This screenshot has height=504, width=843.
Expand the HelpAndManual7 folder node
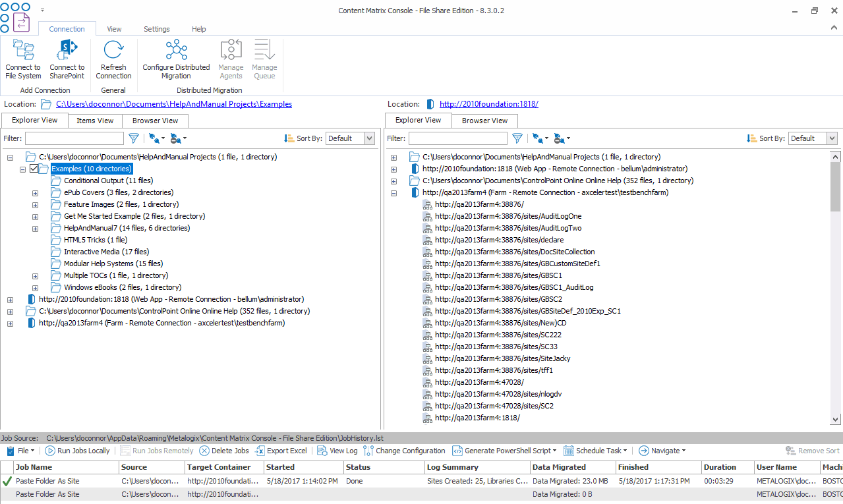click(x=34, y=228)
